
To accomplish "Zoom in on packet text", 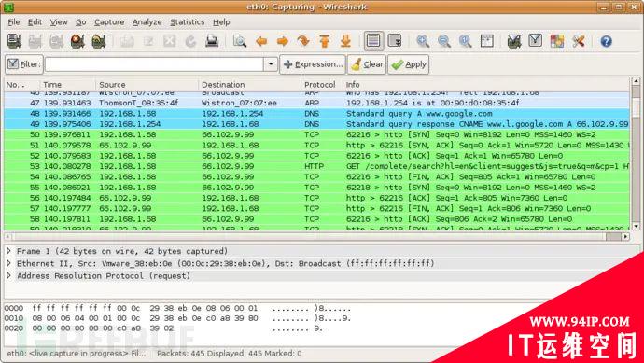I will pos(423,41).
